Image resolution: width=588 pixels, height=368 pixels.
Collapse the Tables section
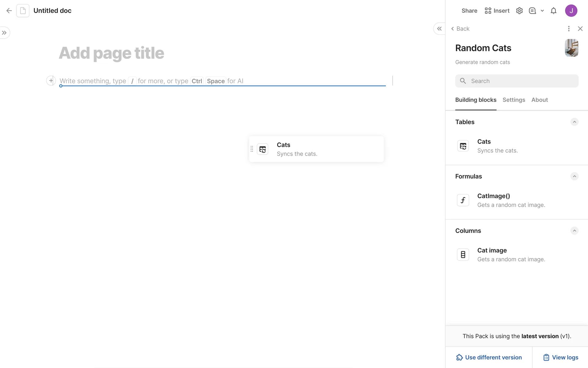click(x=574, y=122)
